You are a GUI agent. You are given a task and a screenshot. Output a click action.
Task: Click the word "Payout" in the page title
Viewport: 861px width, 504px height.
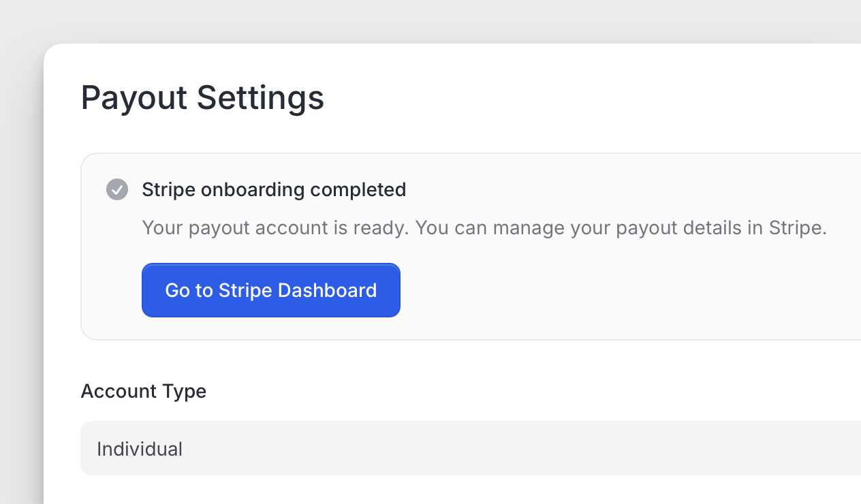tap(134, 97)
